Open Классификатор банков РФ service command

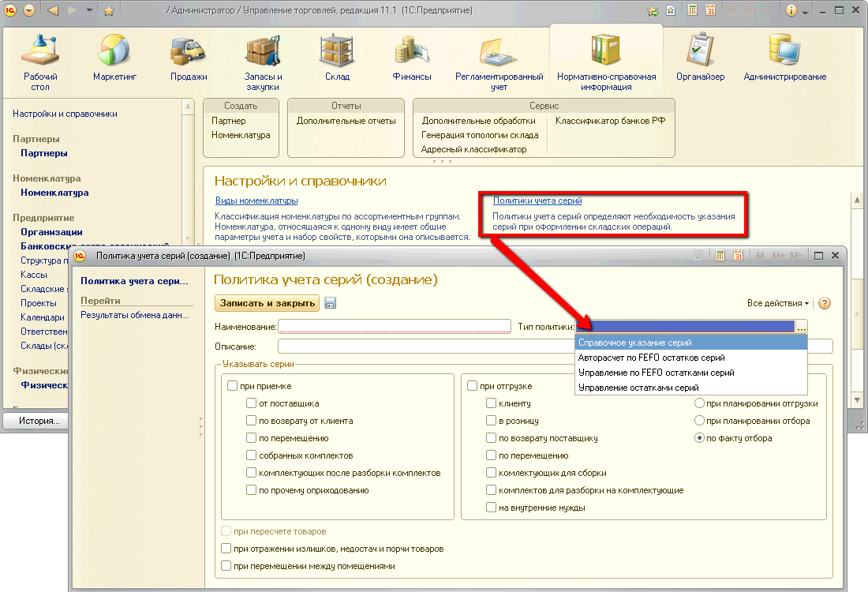pyautogui.click(x=610, y=121)
